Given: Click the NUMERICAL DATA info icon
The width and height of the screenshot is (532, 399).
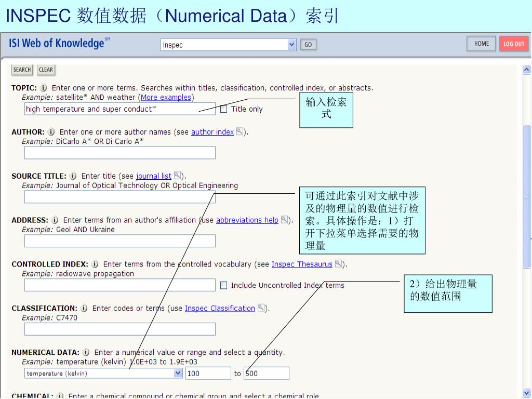Looking at the screenshot, I should (86, 352).
